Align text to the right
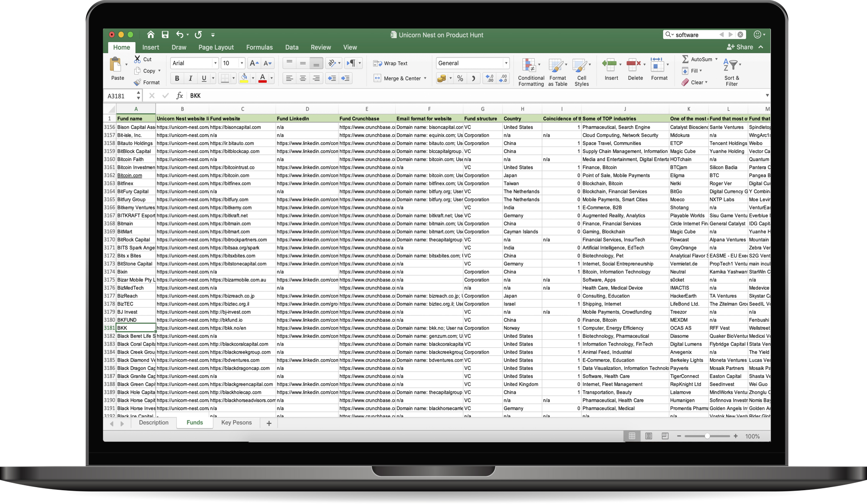 tap(316, 79)
